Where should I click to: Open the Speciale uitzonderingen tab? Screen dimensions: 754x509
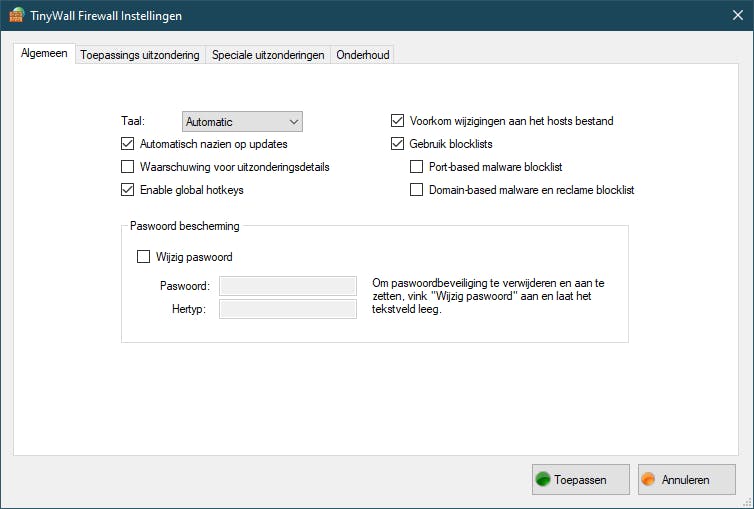(x=268, y=55)
